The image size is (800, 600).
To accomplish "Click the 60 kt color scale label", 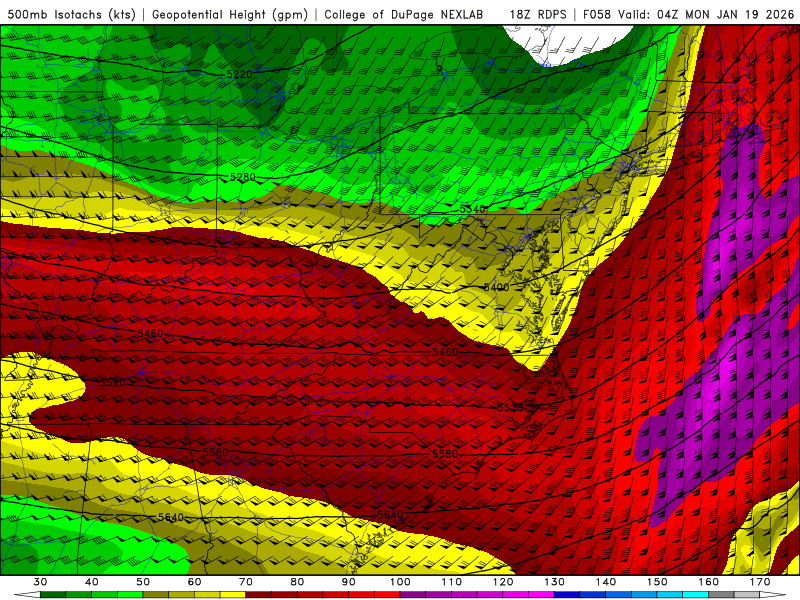I will [194, 582].
